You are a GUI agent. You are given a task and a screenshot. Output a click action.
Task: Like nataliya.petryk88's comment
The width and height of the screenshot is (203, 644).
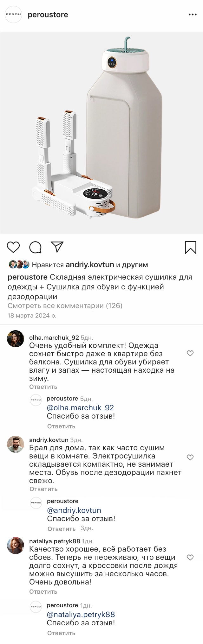pos(190,558)
